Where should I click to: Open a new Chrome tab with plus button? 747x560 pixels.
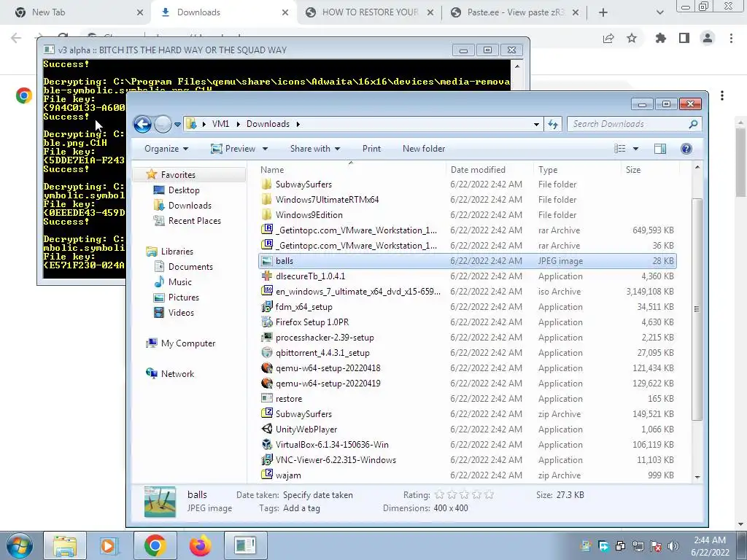pyautogui.click(x=603, y=12)
